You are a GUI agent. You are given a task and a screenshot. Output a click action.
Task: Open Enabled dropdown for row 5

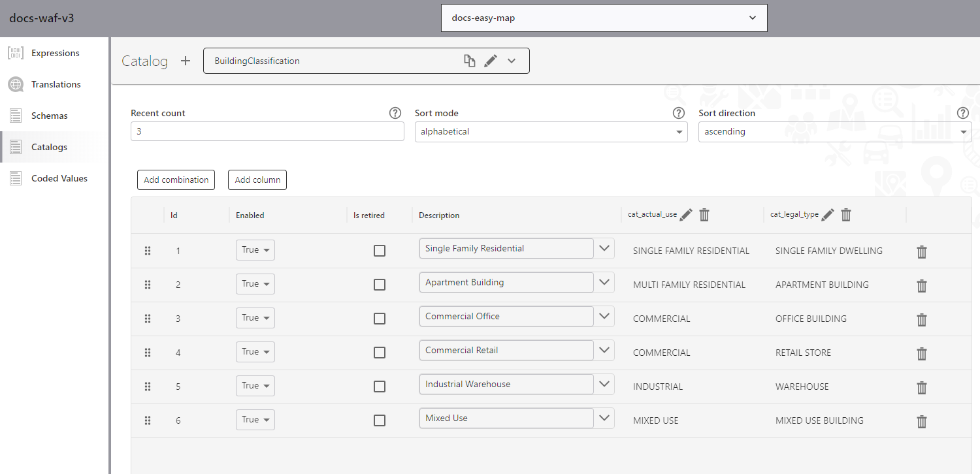click(255, 386)
